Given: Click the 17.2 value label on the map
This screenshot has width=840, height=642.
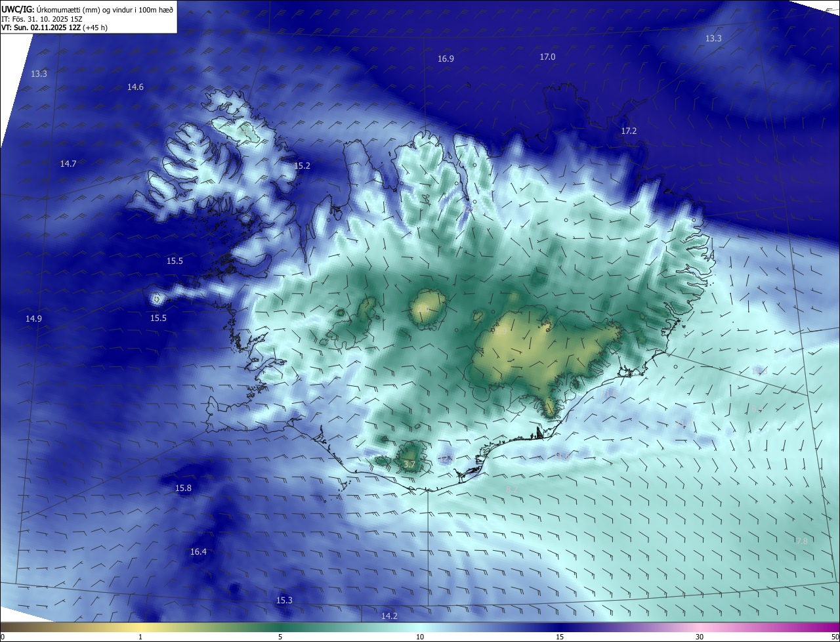Looking at the screenshot, I should pyautogui.click(x=629, y=131).
